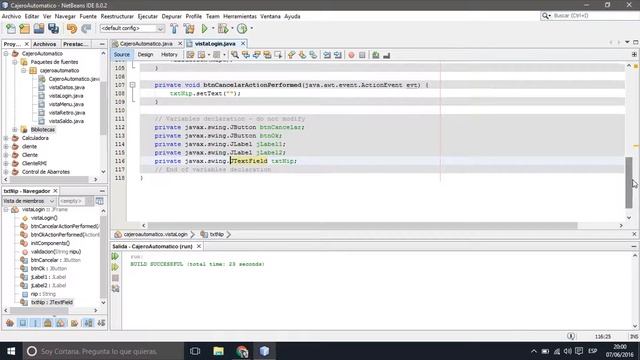Screen dimensions: 640x360
Task: Click the Source view button
Action: point(122,55)
